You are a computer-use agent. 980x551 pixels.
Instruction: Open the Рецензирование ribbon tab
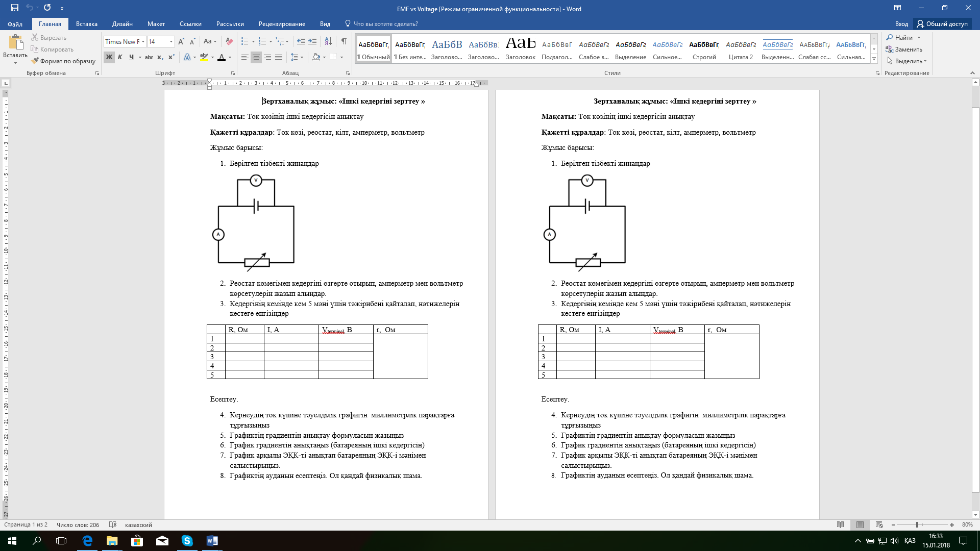[x=282, y=23]
